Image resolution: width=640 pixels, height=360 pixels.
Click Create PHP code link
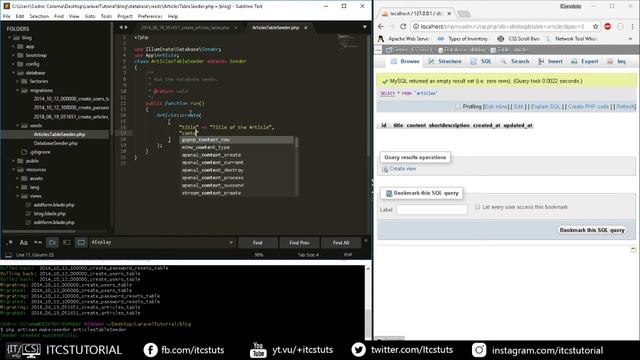588,107
